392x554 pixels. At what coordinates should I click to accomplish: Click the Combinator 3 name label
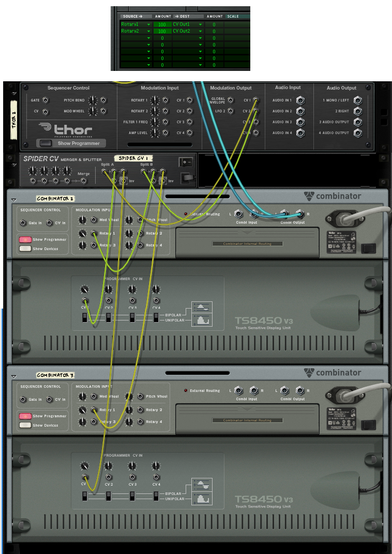[55, 375]
